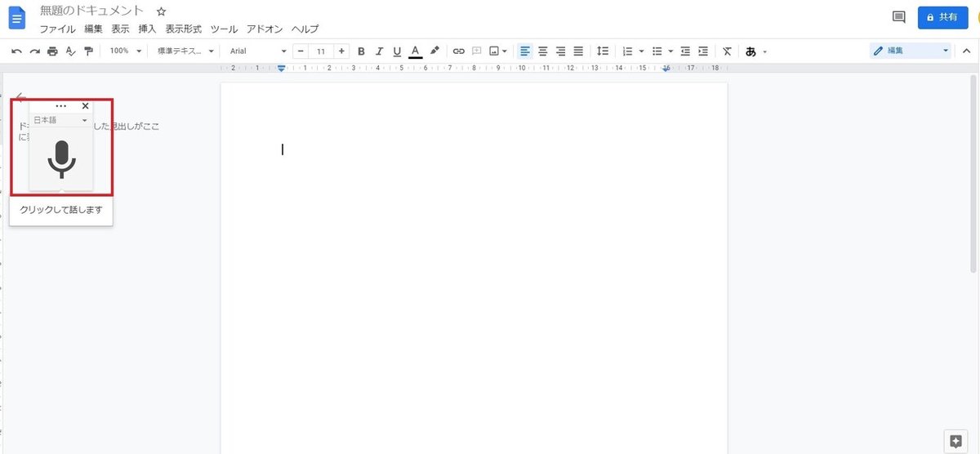The height and width of the screenshot is (454, 980).
Task: Open the ヘルプ menu
Action: tap(305, 29)
